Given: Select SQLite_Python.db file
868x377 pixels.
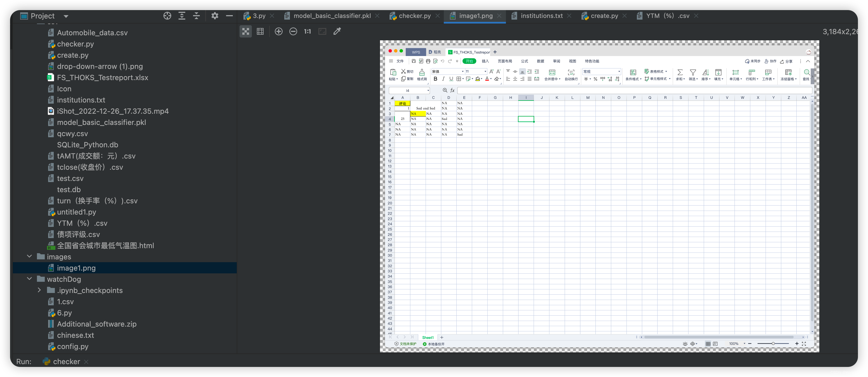Looking at the screenshot, I should click(x=87, y=145).
